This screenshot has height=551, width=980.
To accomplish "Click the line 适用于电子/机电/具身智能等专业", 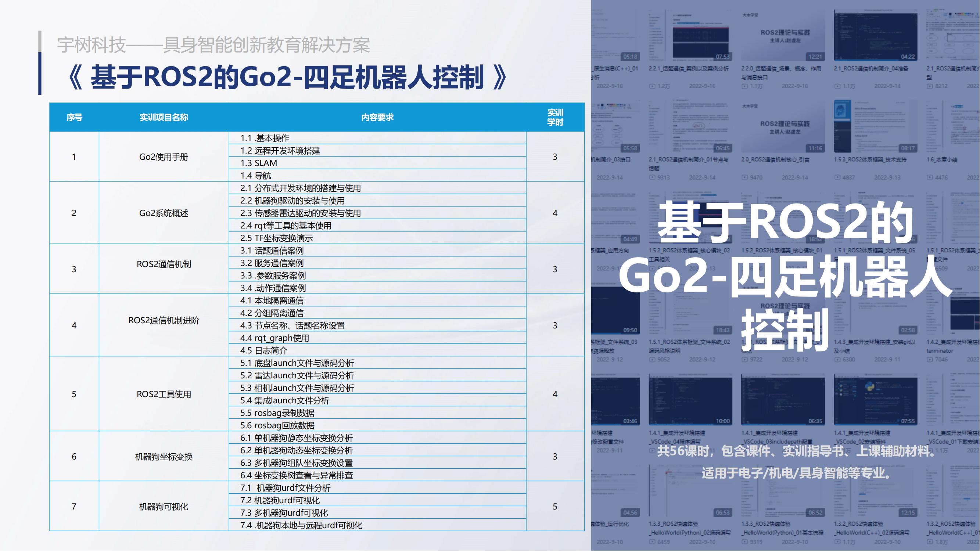I will pyautogui.click(x=796, y=473).
